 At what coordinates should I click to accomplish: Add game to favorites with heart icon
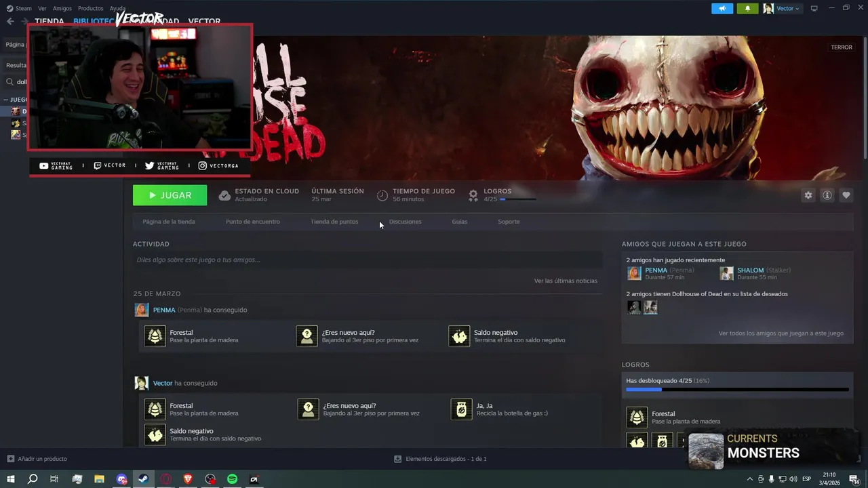coord(846,195)
